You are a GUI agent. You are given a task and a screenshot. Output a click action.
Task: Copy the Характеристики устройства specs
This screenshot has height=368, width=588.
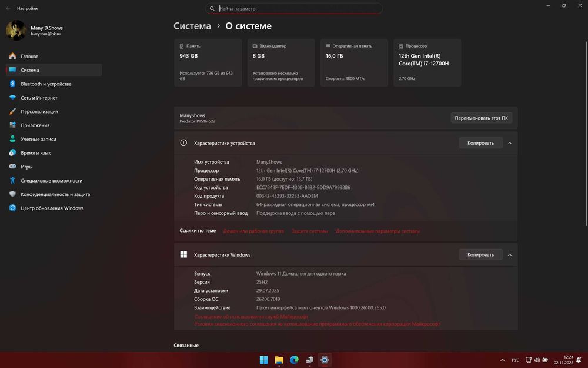480,143
